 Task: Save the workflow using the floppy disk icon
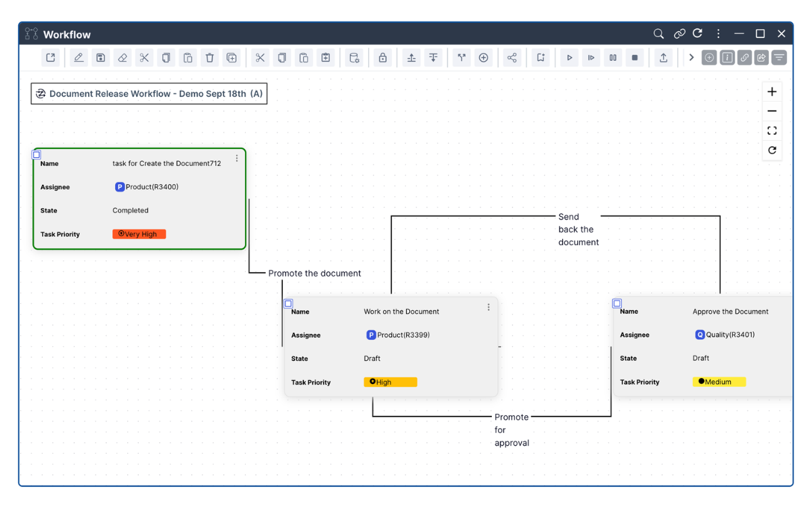100,58
